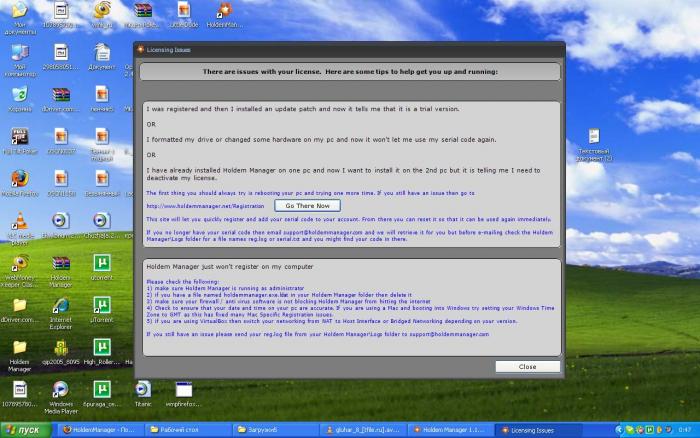Select the qip2005_8095 installer icon

61,352
